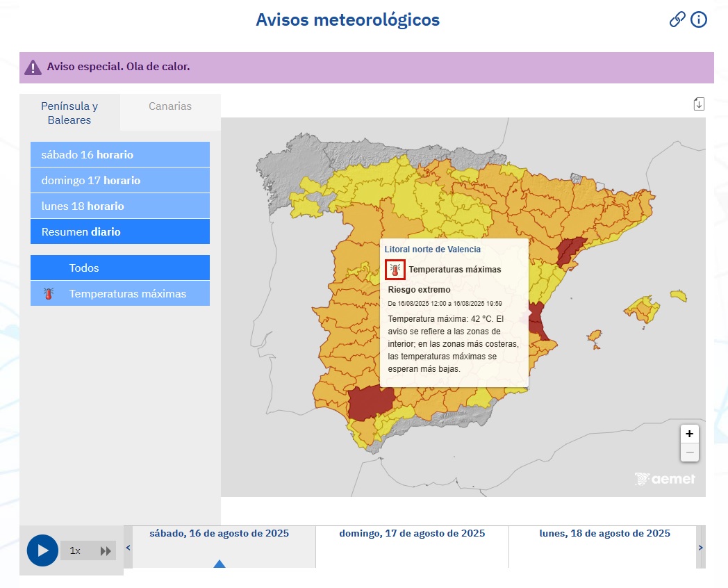728x588 pixels.
Task: Click the fast-forward speed icon
Action: pyautogui.click(x=106, y=550)
